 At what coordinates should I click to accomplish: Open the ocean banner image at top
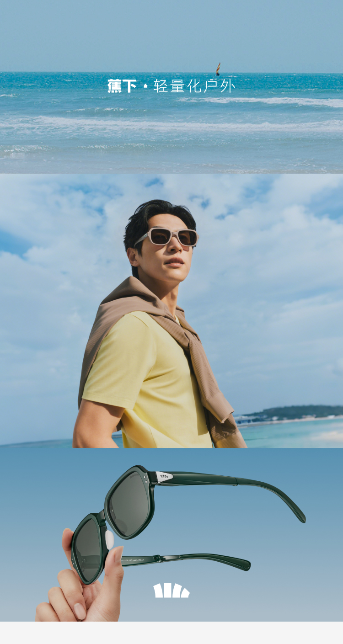tap(171, 87)
